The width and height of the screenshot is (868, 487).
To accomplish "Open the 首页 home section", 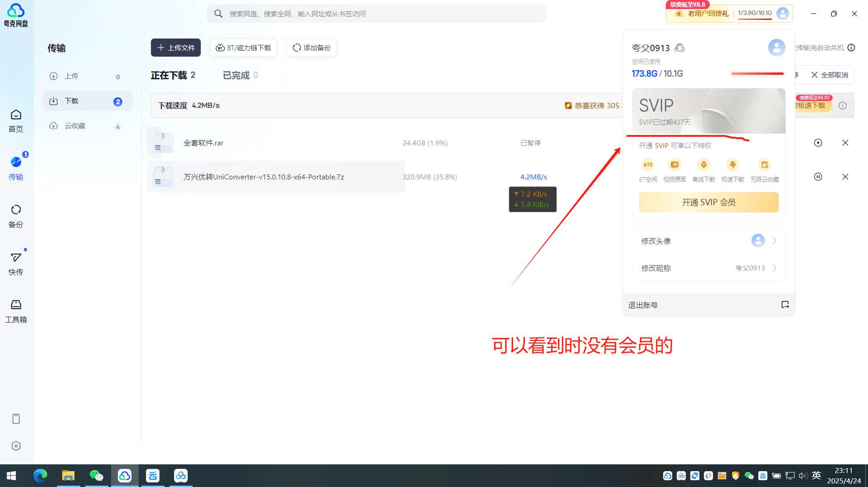I will [16, 121].
